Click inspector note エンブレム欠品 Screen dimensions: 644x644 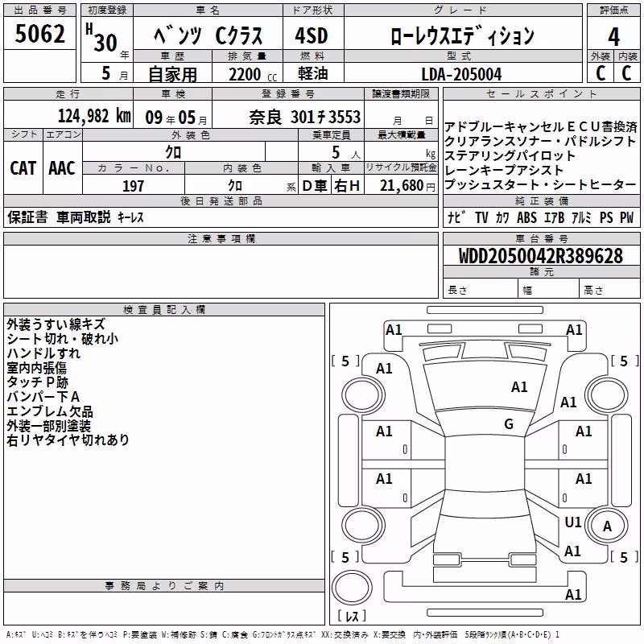[x=50, y=411]
